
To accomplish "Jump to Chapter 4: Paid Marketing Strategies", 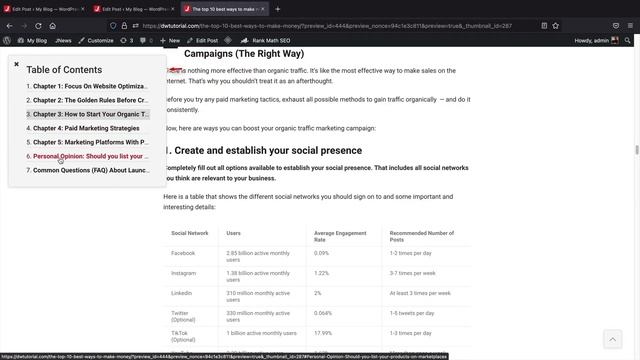I will point(86,128).
